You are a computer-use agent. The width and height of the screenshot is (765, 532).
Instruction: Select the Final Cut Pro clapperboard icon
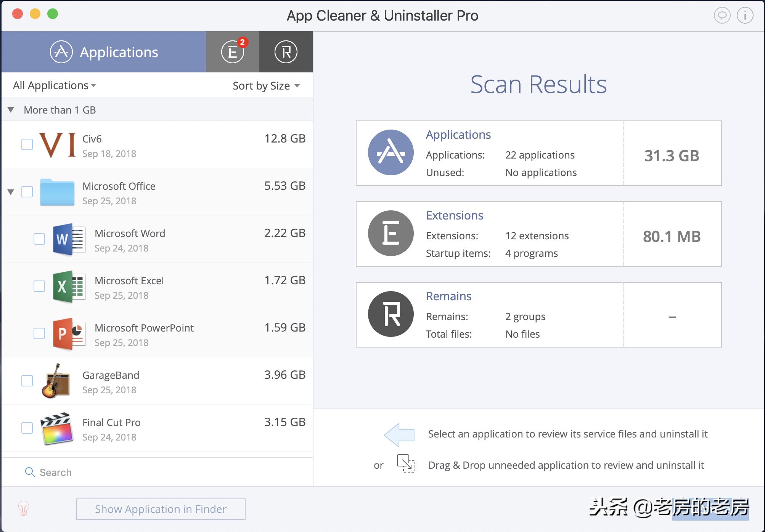57,429
